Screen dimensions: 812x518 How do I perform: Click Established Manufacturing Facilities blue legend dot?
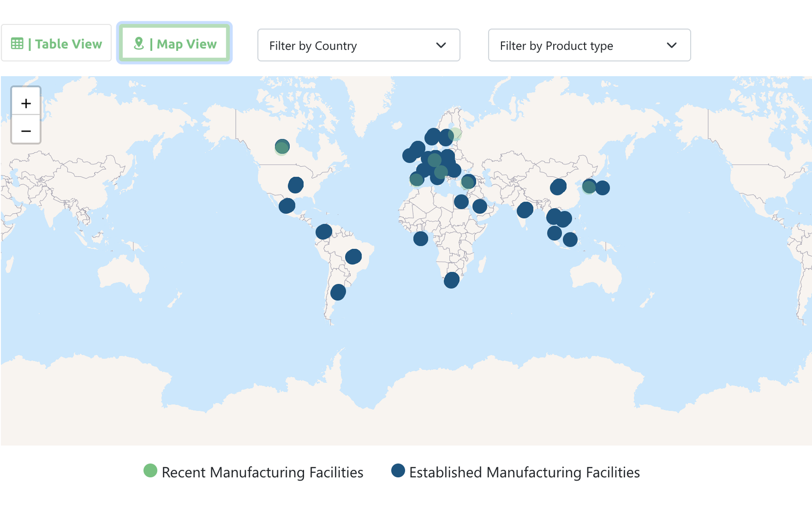[398, 471]
